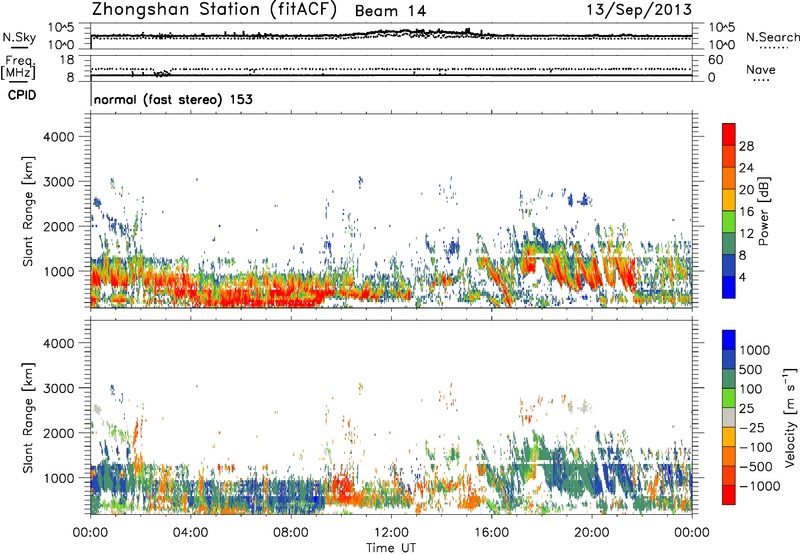This screenshot has width=800, height=554.
Task: Click velocity color bar value '-1000'
Action: point(759,486)
